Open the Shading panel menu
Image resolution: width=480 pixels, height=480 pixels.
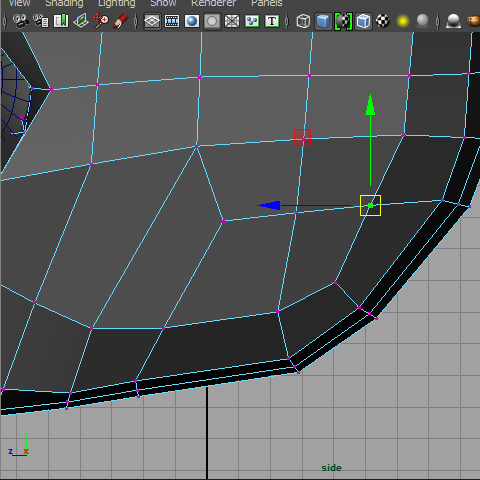tap(64, 3)
